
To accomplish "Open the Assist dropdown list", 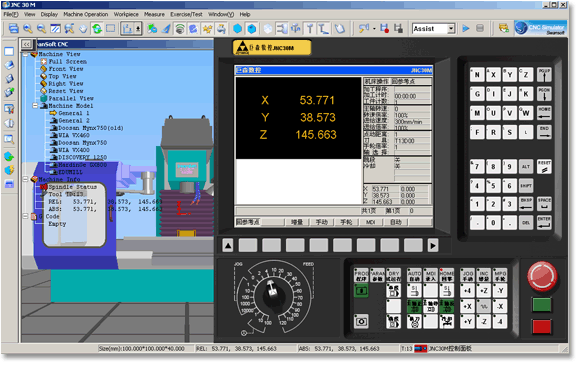I will point(451,29).
